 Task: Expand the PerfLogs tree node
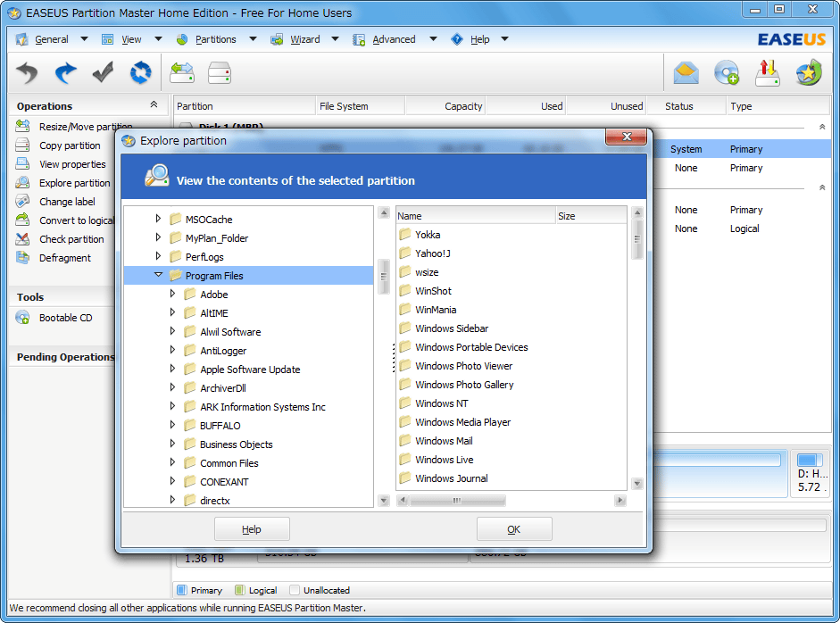click(158, 256)
